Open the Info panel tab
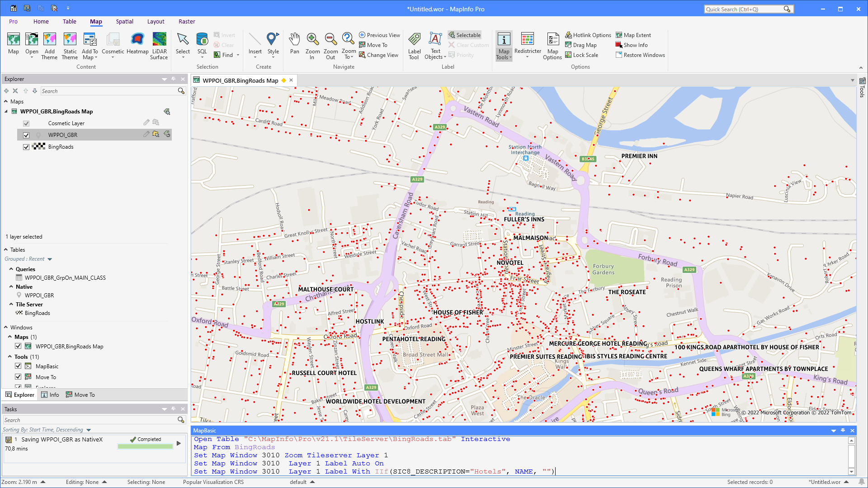Image resolution: width=868 pixels, height=488 pixels. (50, 394)
